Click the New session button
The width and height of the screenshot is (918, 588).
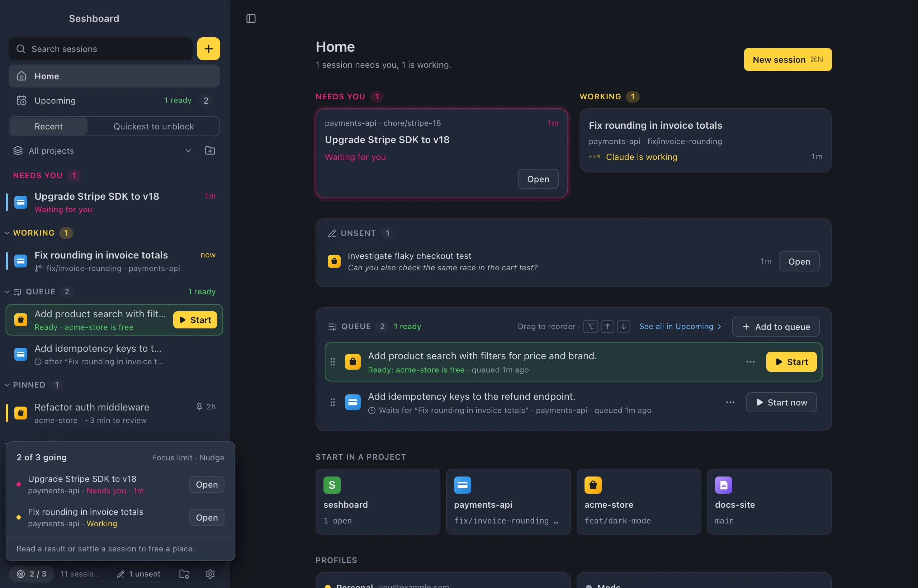click(787, 60)
